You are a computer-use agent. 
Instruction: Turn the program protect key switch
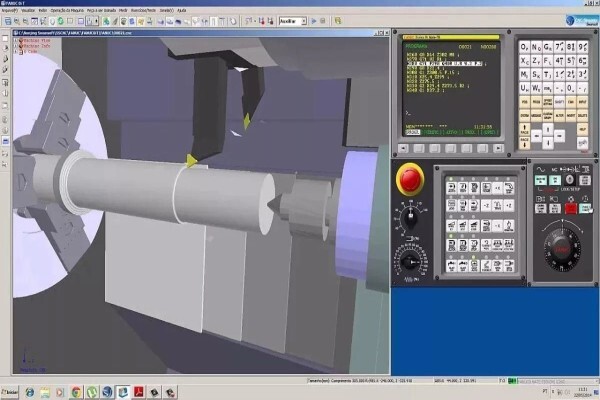tap(569, 180)
